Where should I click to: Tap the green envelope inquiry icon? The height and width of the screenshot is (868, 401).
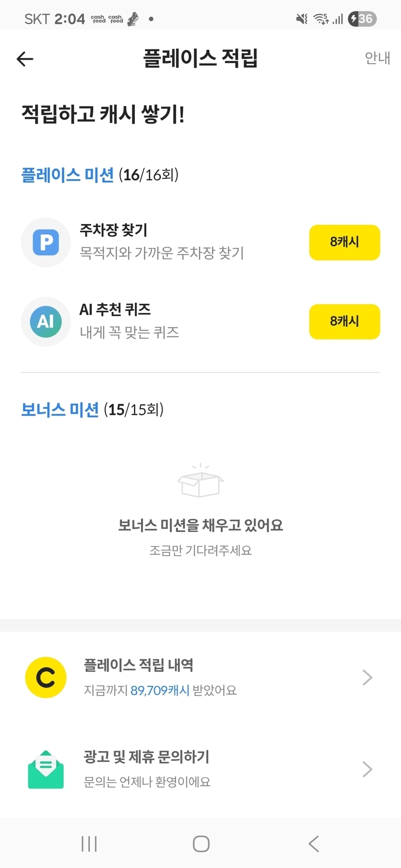[46, 769]
